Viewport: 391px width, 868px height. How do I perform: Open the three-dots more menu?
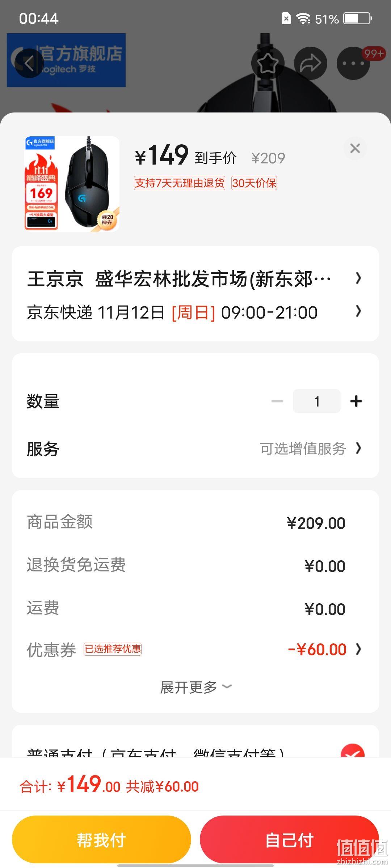353,63
